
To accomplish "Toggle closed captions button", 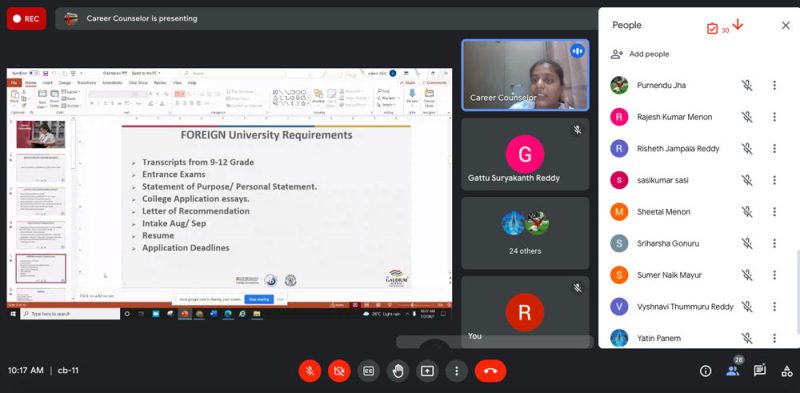I will pos(368,371).
